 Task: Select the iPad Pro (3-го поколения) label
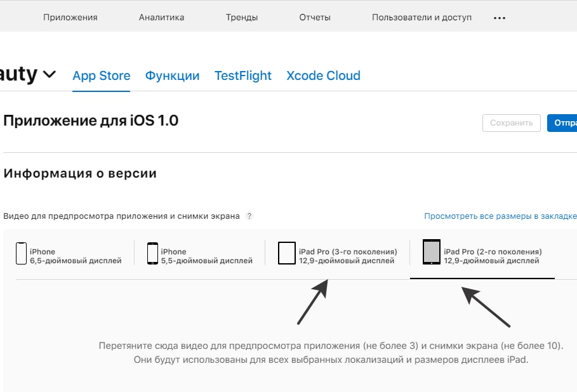click(x=348, y=256)
